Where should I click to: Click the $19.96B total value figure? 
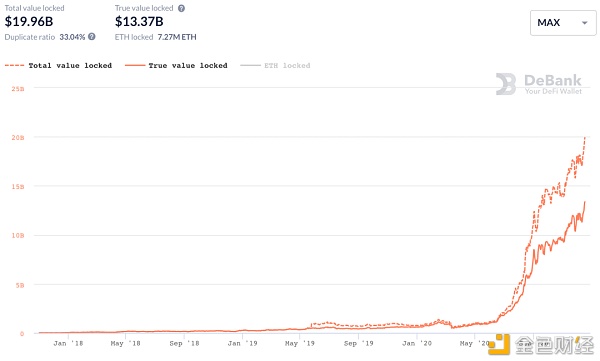29,21
